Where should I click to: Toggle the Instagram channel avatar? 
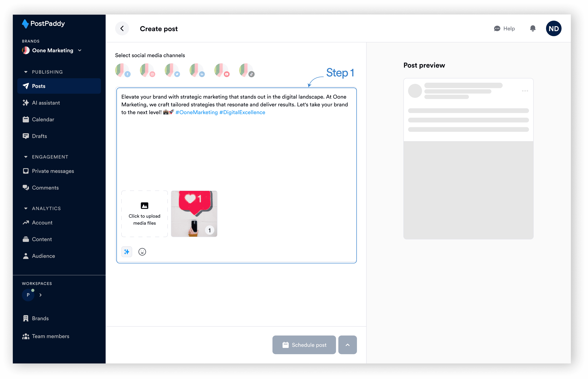pyautogui.click(x=147, y=70)
